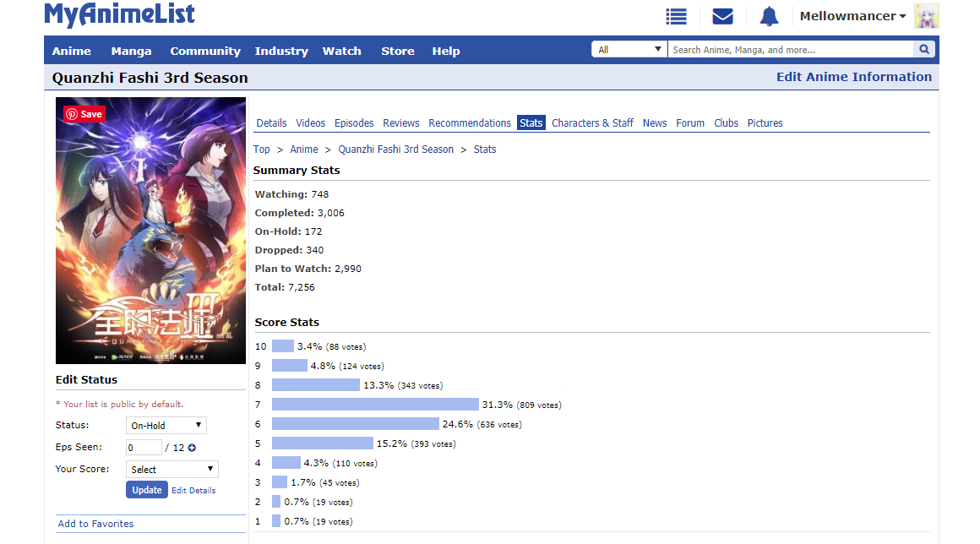Increment episodes seen with plus icon
Screen dimensions: 980x544
(x=192, y=448)
